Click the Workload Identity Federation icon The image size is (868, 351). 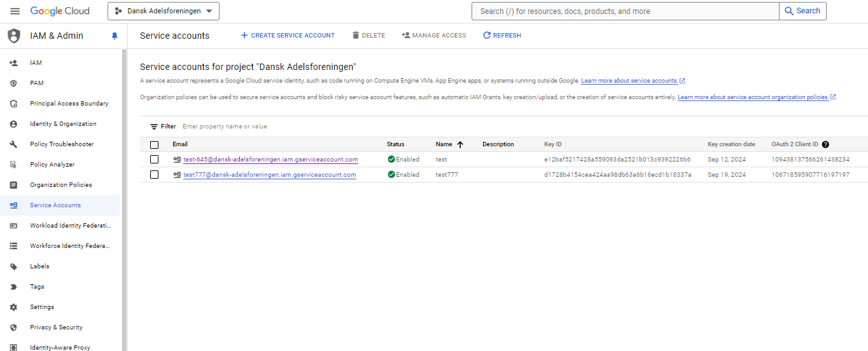(x=13, y=226)
